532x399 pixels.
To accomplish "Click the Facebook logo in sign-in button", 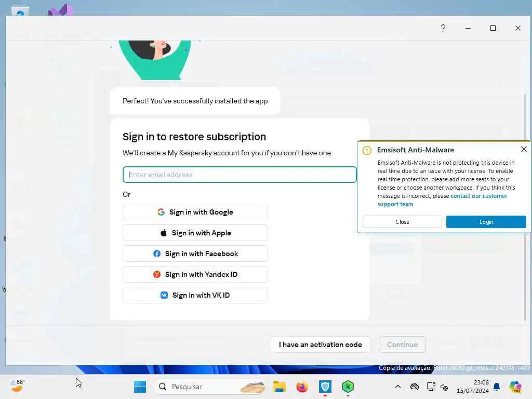I will (157, 254).
